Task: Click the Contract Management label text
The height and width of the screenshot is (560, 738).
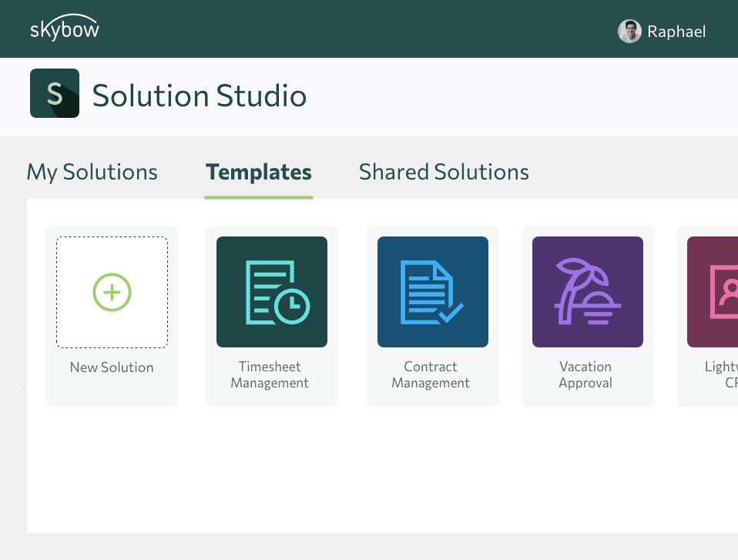Action: pos(430,374)
